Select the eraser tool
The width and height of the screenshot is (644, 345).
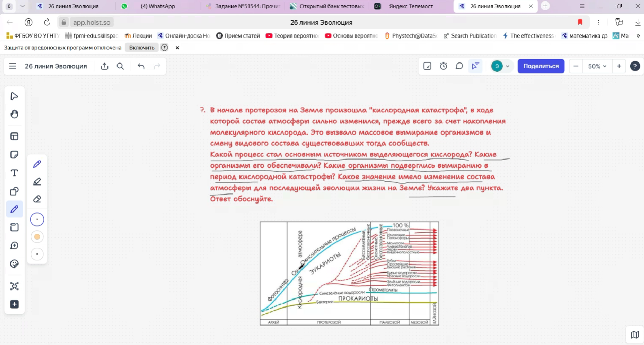(37, 199)
